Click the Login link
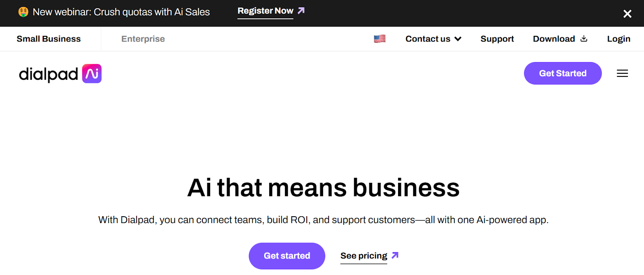 click(619, 39)
